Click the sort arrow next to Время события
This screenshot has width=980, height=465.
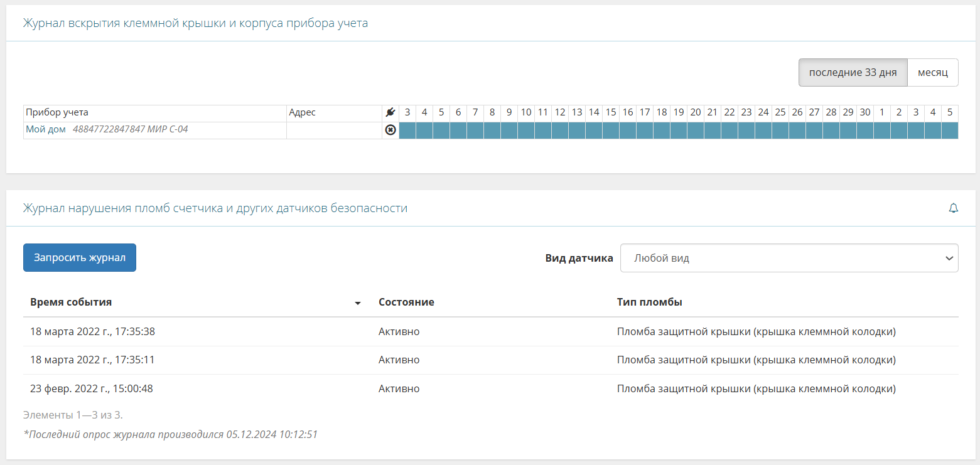[358, 303]
